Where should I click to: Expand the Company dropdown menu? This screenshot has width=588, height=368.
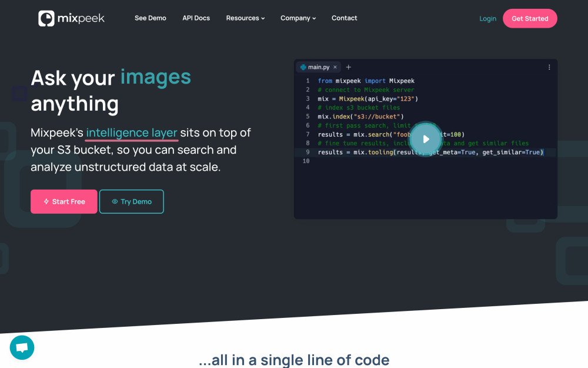click(x=298, y=18)
